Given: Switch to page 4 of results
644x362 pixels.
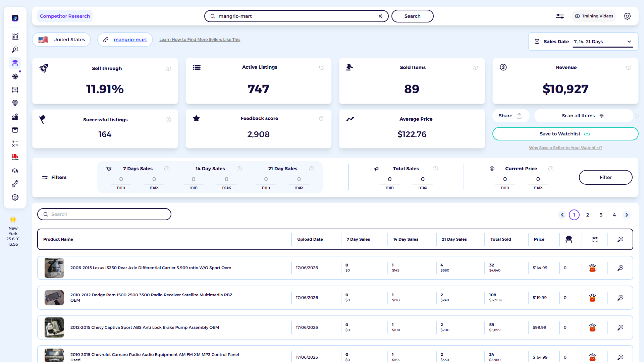Looking at the screenshot, I should (614, 215).
